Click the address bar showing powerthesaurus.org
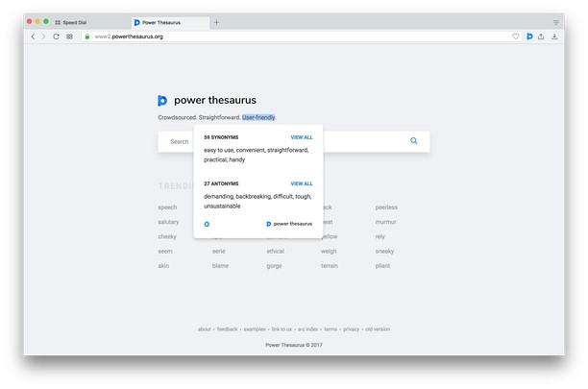588x389 pixels. (x=288, y=36)
